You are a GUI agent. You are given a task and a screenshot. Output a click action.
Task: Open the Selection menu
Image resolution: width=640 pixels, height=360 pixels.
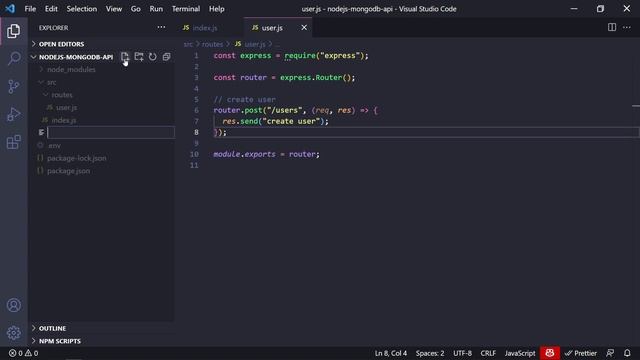(x=82, y=9)
